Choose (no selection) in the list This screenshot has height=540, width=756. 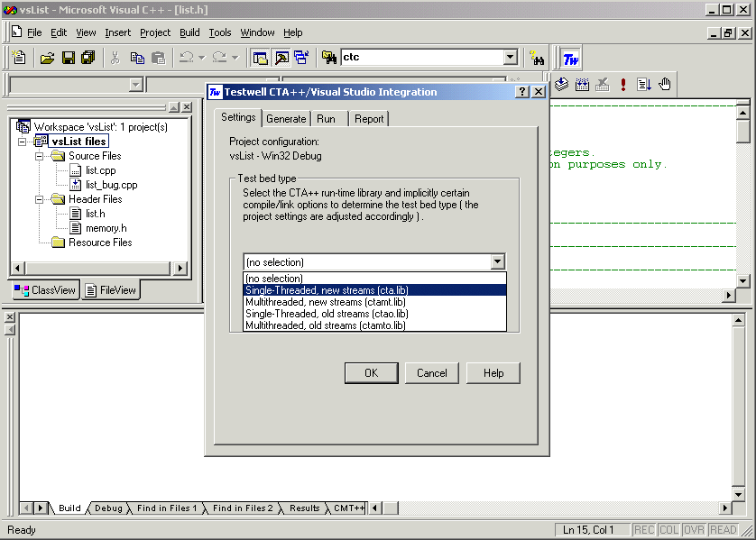point(374,279)
